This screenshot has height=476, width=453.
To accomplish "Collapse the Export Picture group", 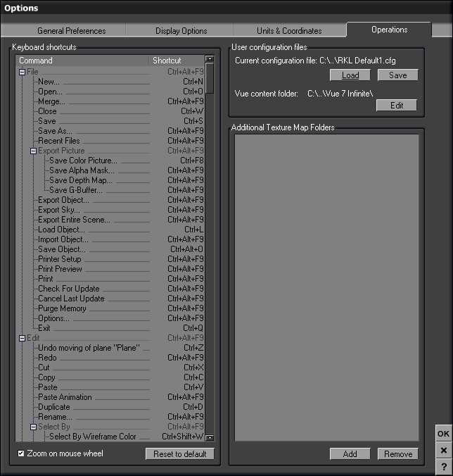I will [x=33, y=151].
